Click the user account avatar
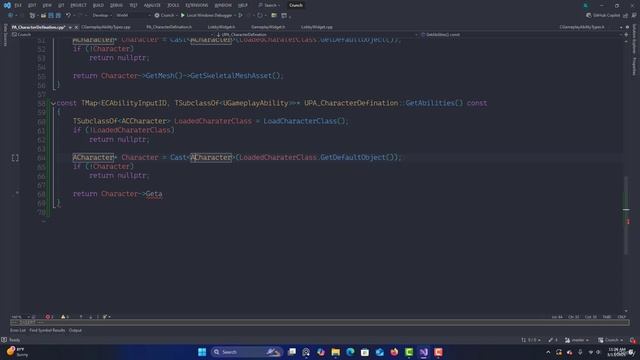 pyautogui.click(x=585, y=5)
